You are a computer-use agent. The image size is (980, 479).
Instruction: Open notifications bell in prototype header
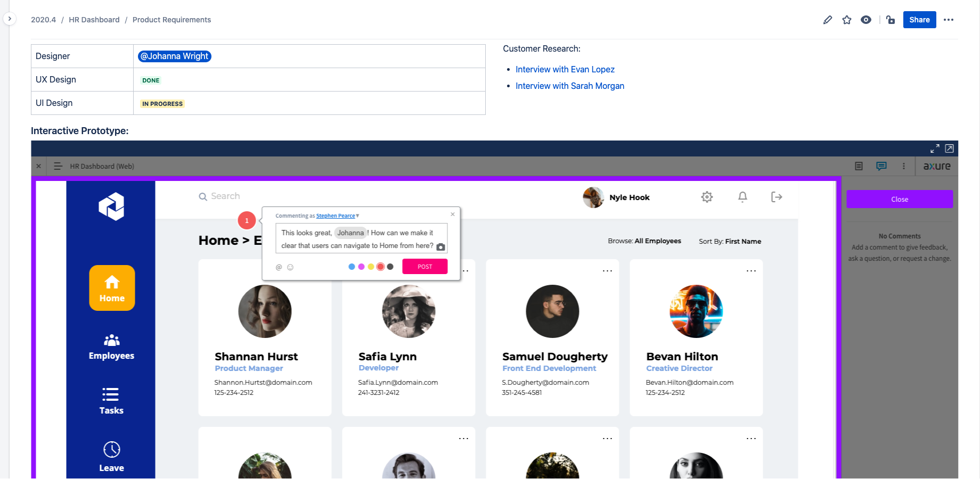[x=742, y=197]
